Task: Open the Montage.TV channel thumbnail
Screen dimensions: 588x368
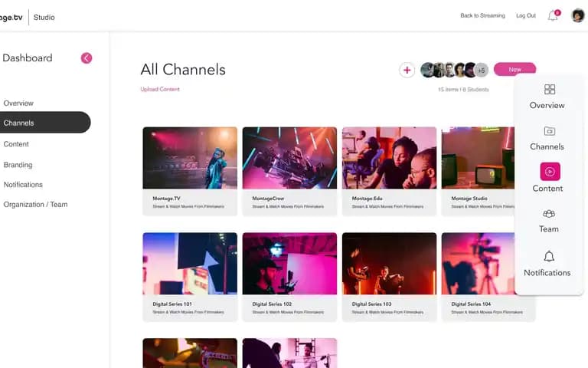Action: [x=190, y=158]
